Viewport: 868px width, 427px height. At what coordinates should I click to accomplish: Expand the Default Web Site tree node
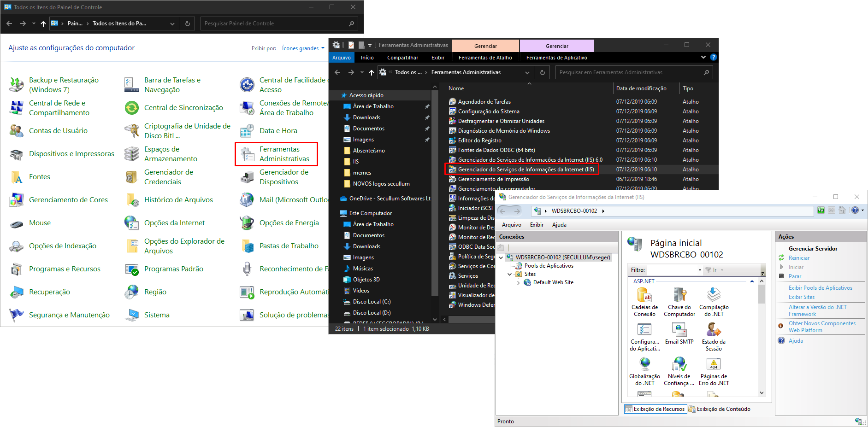[x=518, y=283]
